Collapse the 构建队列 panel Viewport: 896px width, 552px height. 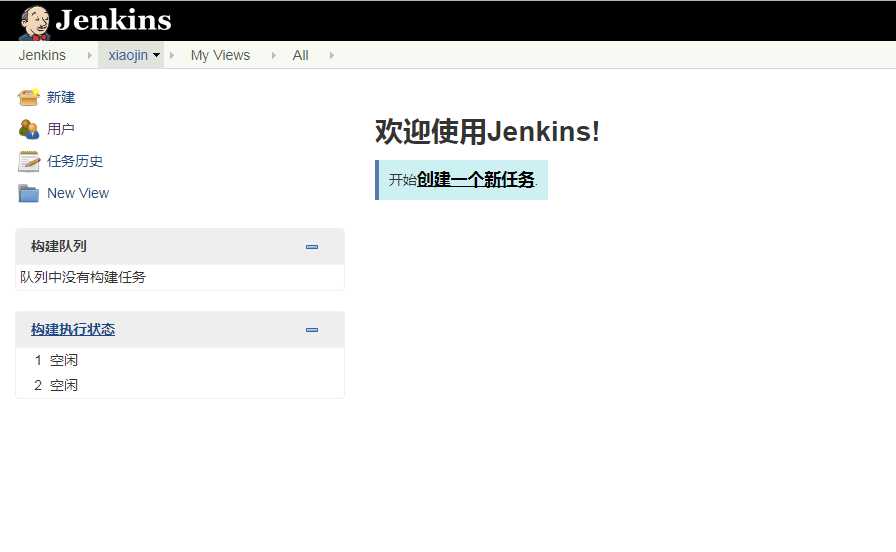point(312,247)
